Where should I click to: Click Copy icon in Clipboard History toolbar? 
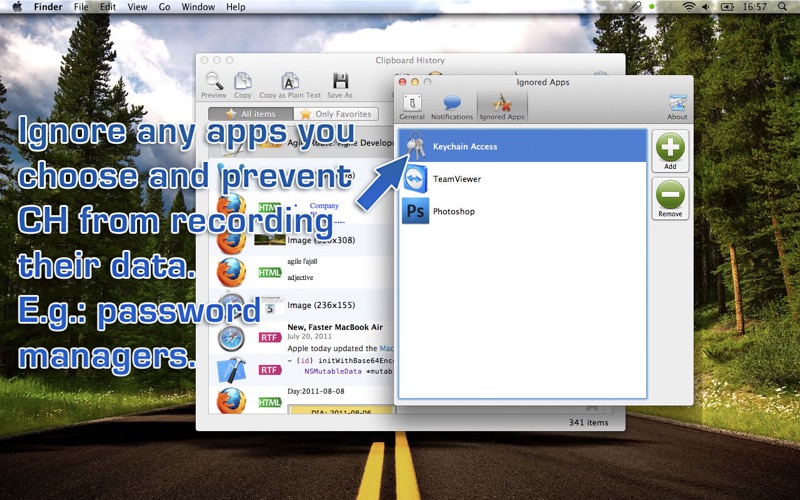(x=243, y=85)
